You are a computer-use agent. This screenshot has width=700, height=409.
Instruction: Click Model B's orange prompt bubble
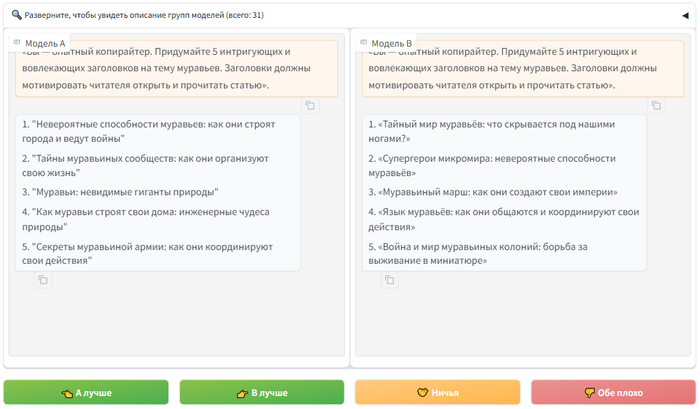pyautogui.click(x=522, y=72)
